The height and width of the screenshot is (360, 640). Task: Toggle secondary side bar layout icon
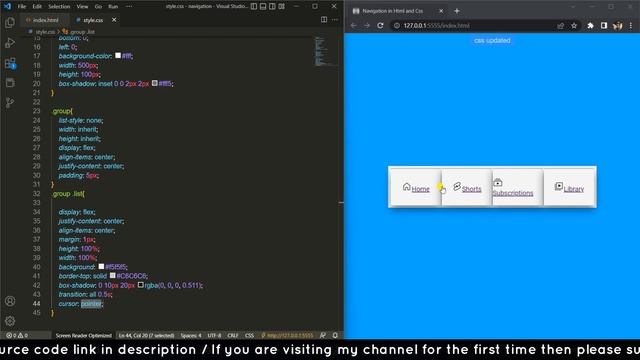click(x=272, y=6)
